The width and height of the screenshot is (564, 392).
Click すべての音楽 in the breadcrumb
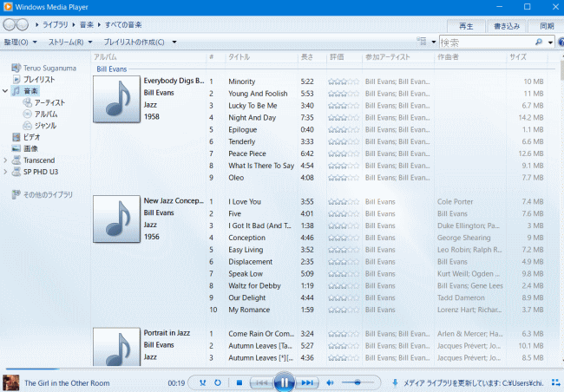(123, 24)
